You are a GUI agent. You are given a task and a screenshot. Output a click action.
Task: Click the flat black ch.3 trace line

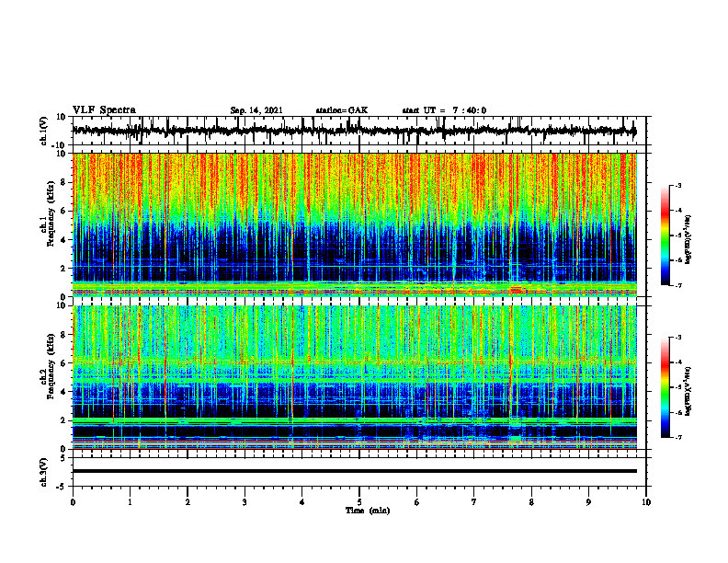(x=355, y=471)
